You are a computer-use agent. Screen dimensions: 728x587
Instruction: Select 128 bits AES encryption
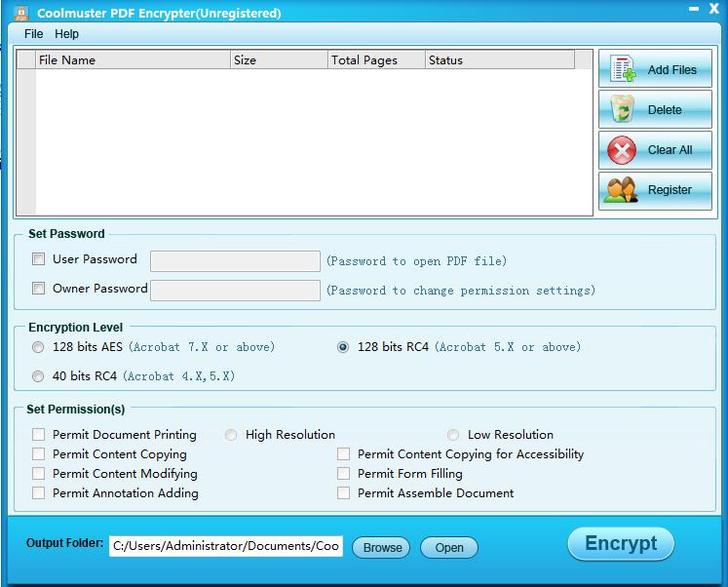click(x=38, y=347)
